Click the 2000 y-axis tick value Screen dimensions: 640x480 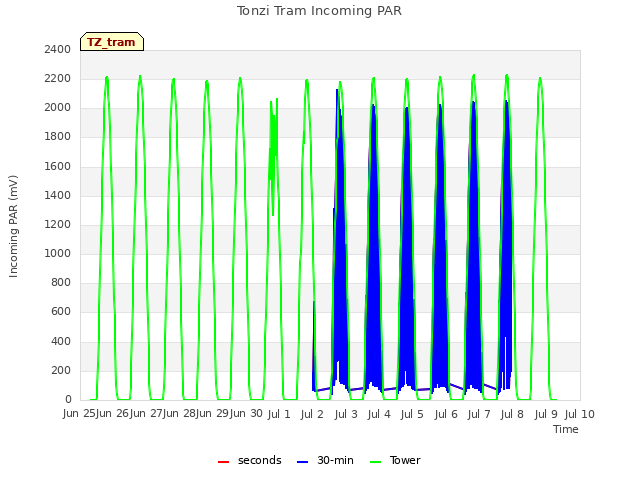58,108
